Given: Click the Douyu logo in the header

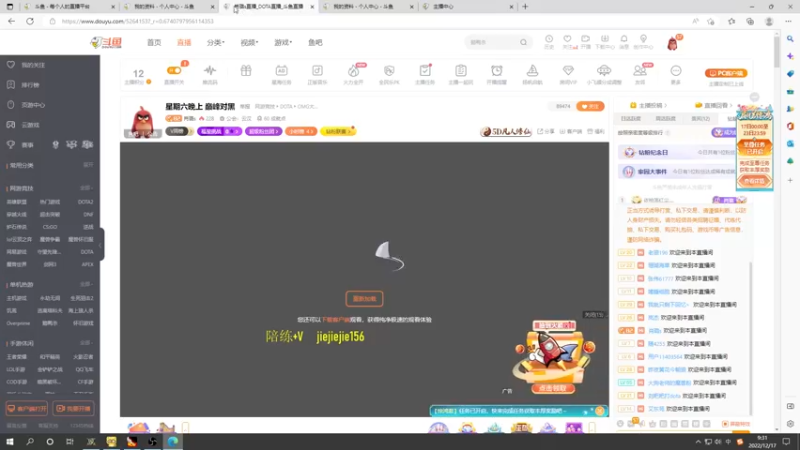Looking at the screenshot, I should coord(106,42).
